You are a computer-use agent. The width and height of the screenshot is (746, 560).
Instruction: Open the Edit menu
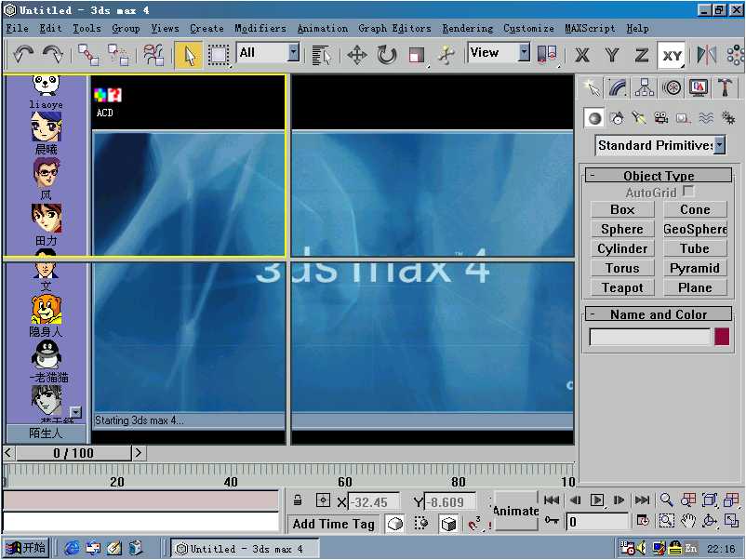coord(50,28)
